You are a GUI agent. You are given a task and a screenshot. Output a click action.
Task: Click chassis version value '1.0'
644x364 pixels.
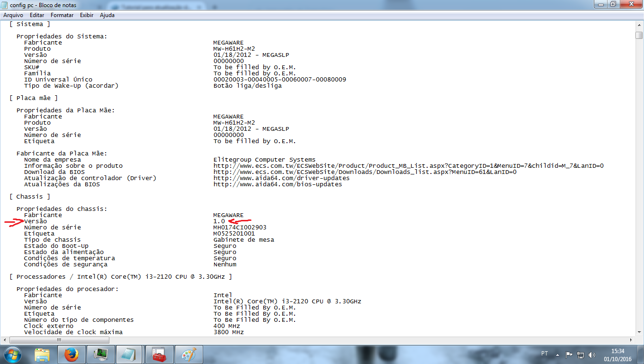tap(219, 221)
